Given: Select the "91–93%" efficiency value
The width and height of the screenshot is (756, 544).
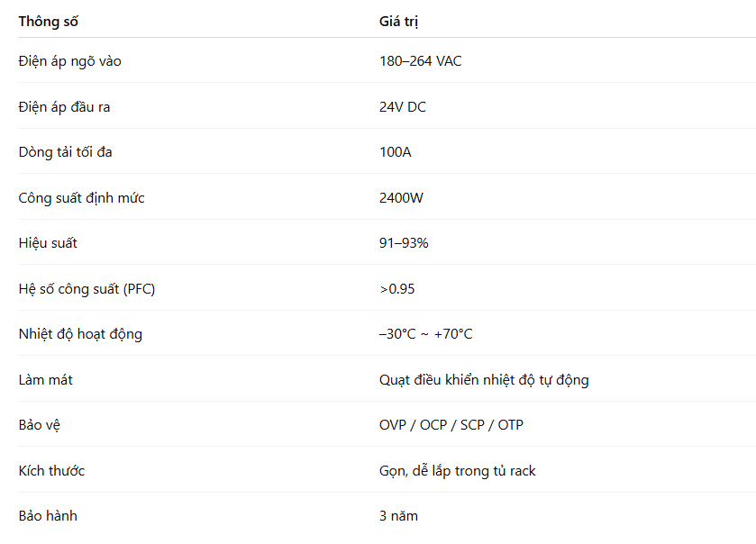Looking at the screenshot, I should coord(404,243).
